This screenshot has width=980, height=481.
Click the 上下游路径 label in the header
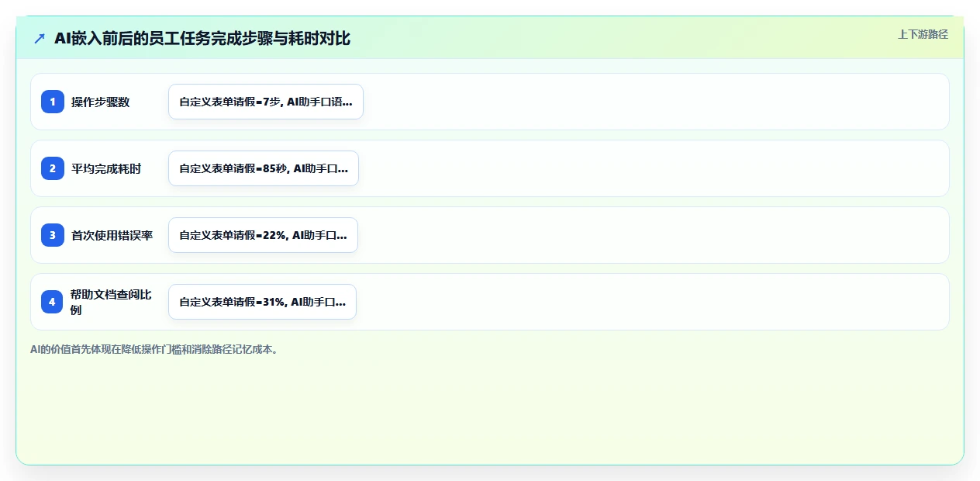point(923,34)
